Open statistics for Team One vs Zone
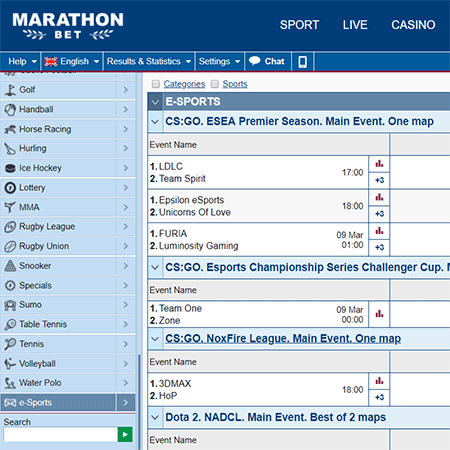The width and height of the screenshot is (450, 450). tap(379, 314)
